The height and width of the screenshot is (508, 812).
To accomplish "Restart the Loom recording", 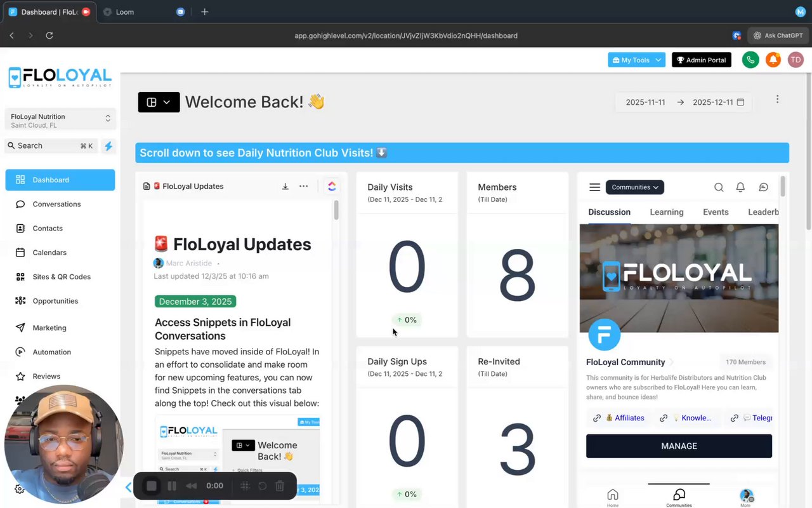I will pos(262,486).
